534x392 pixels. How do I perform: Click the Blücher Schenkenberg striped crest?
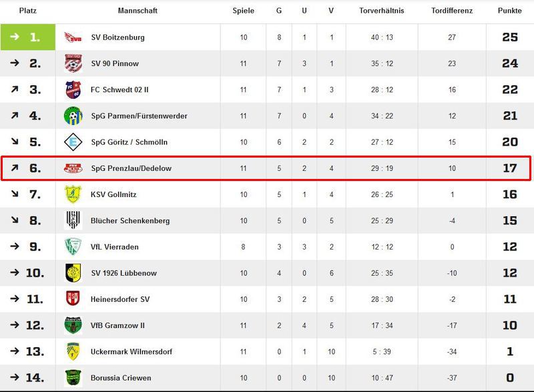72,220
